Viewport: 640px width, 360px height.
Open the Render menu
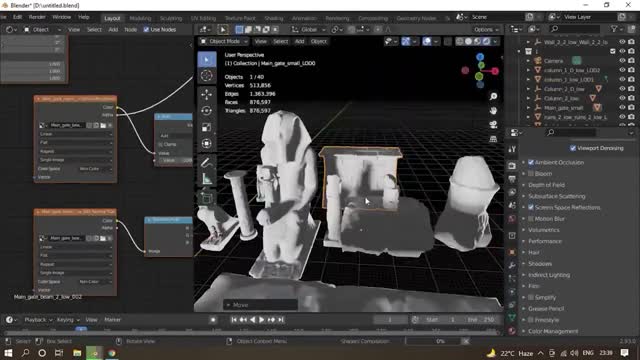pyautogui.click(x=37, y=17)
